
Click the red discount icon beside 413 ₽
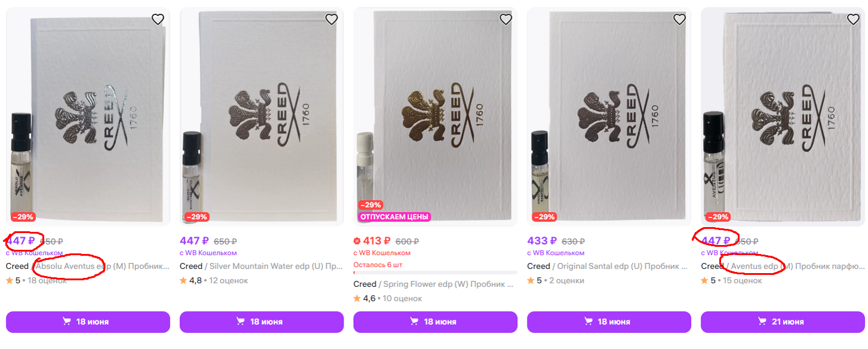click(357, 241)
